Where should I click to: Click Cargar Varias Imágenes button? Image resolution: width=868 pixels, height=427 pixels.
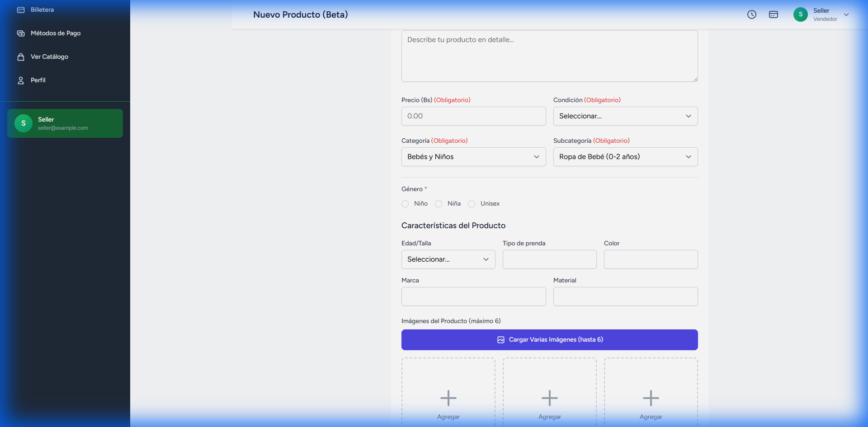tap(549, 340)
